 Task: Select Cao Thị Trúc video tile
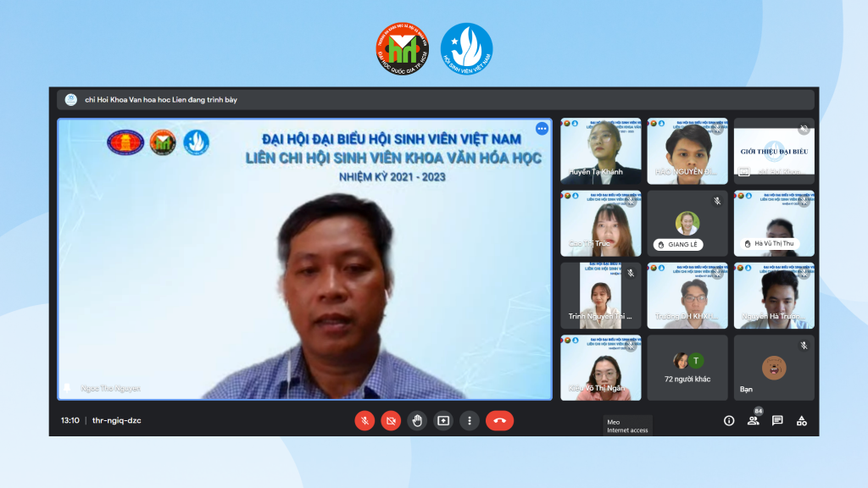(601, 224)
